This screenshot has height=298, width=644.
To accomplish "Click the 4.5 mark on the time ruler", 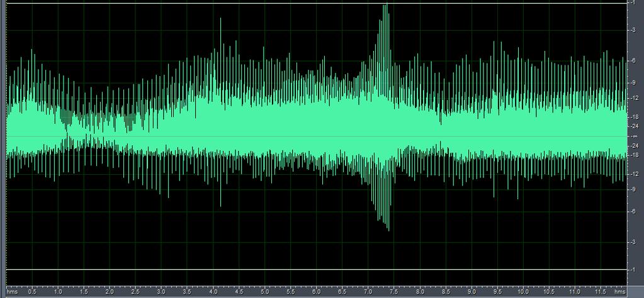I will pyautogui.click(x=239, y=292).
